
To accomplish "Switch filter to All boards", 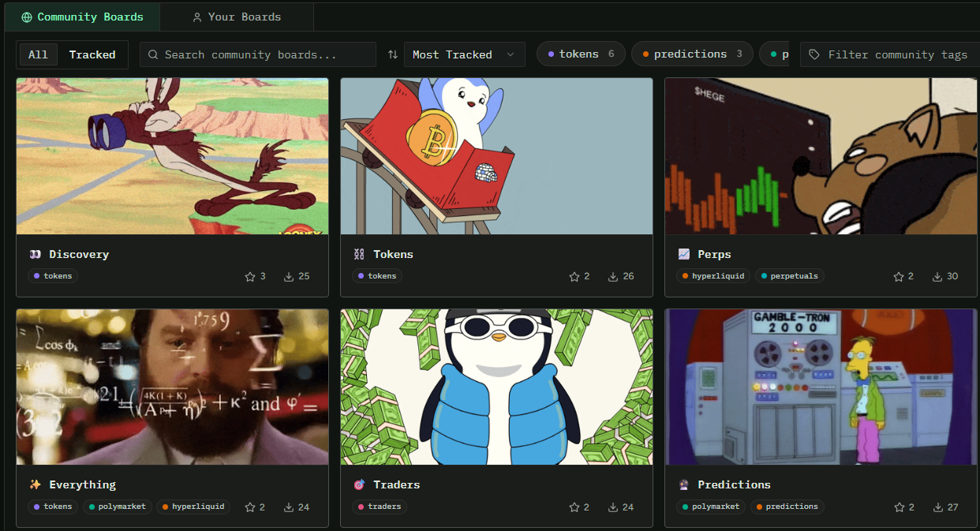I will (38, 54).
